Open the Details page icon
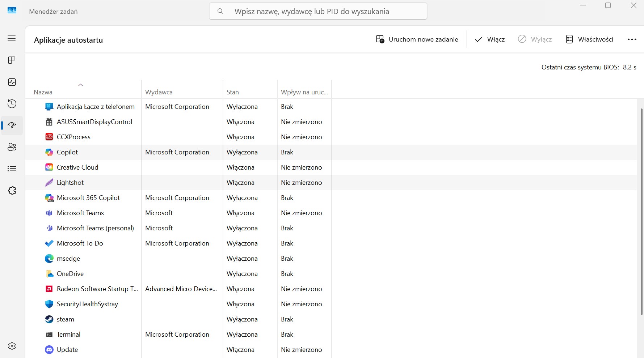The image size is (644, 358). click(x=12, y=169)
